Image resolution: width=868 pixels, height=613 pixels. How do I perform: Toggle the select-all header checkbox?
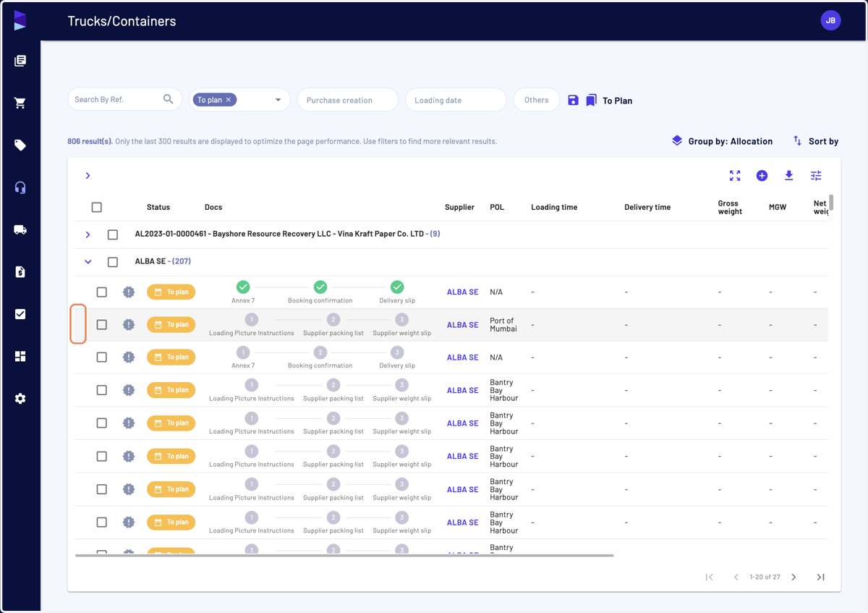[96, 207]
